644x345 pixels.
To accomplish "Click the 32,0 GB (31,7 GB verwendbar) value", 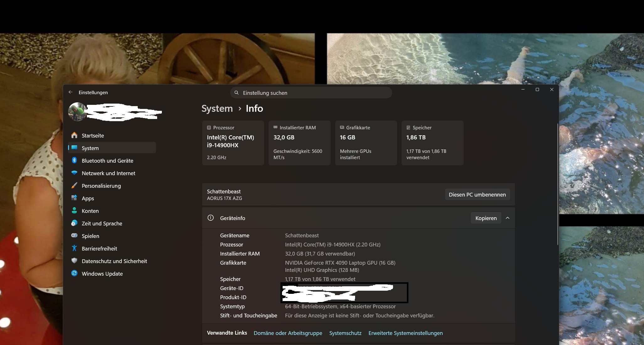I will (320, 254).
